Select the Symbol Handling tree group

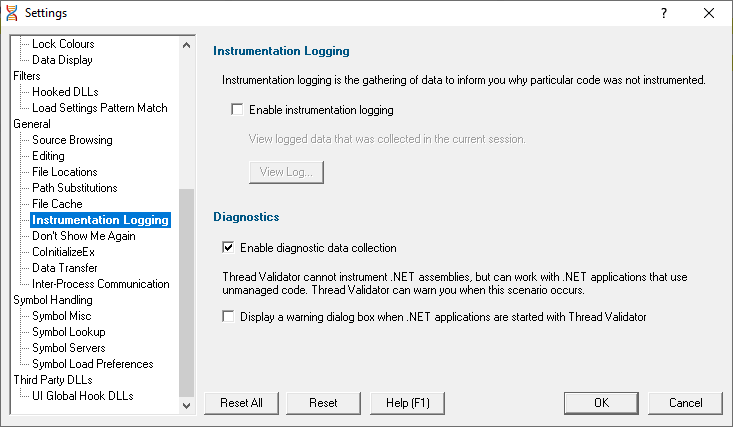tap(53, 300)
